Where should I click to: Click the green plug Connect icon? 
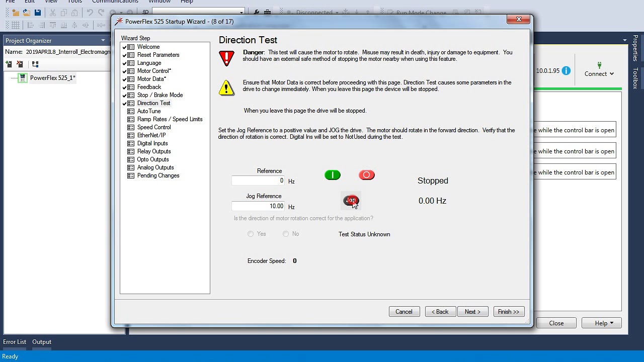(x=599, y=65)
